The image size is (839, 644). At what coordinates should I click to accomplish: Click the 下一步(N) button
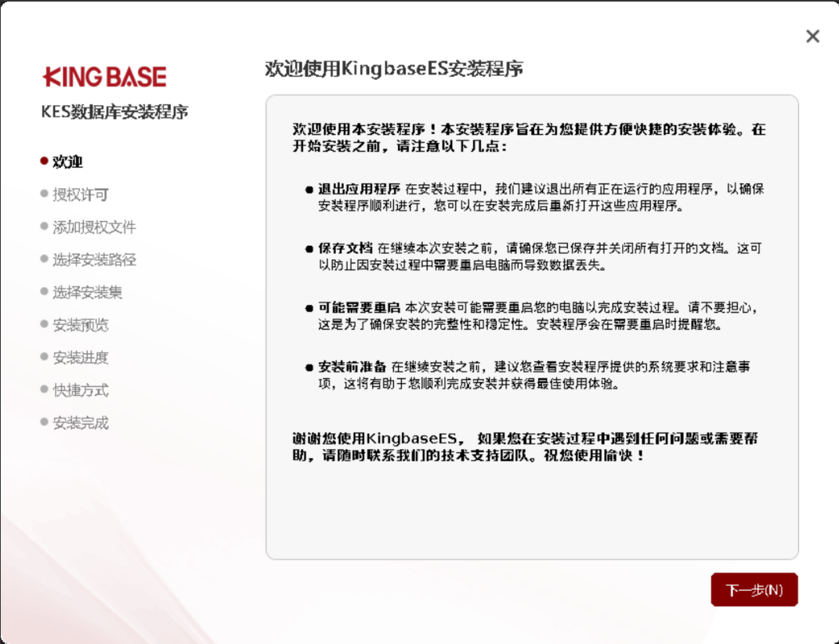point(754,589)
